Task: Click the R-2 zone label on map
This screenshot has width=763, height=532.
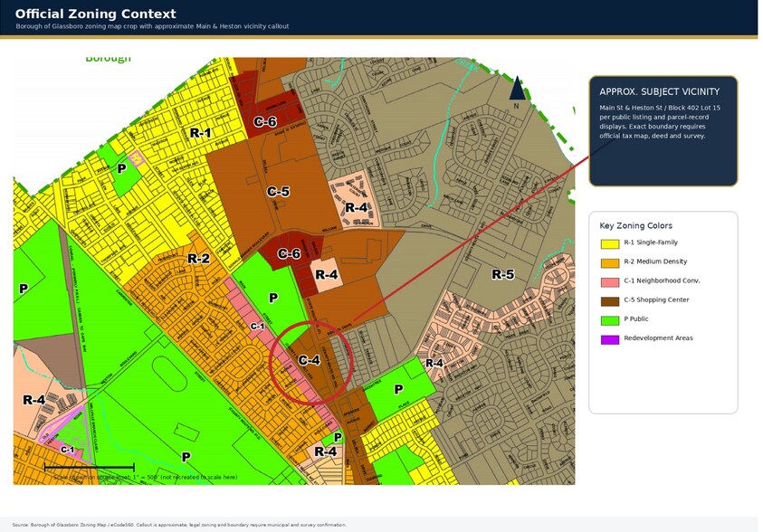Action: coord(198,258)
